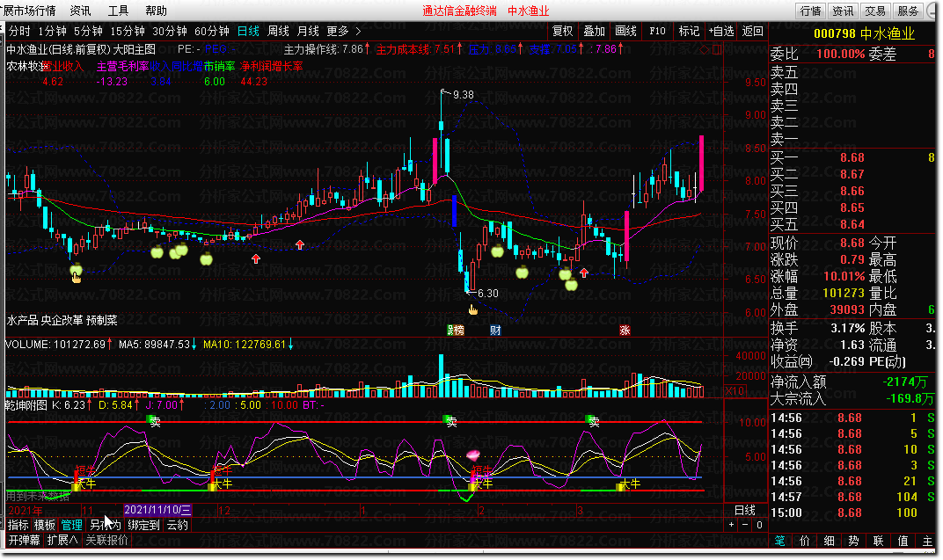This screenshot has height=560, width=943.
Task: Open the 资讯 menu in menu bar
Action: pyautogui.click(x=80, y=11)
